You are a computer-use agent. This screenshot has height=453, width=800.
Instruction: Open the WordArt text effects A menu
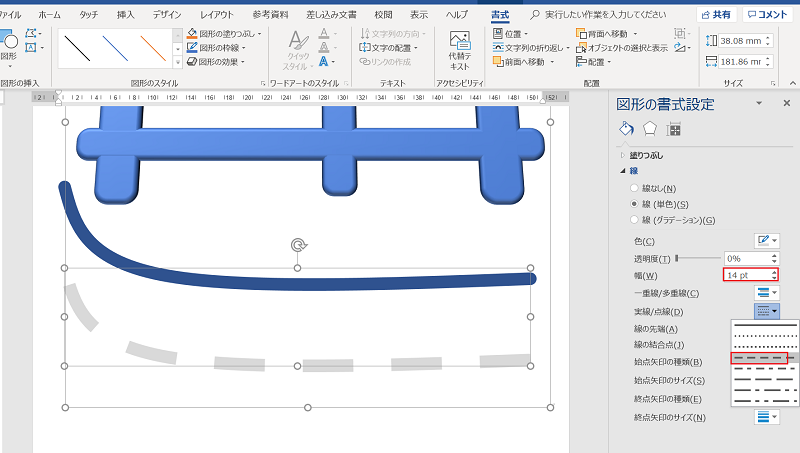[327, 62]
